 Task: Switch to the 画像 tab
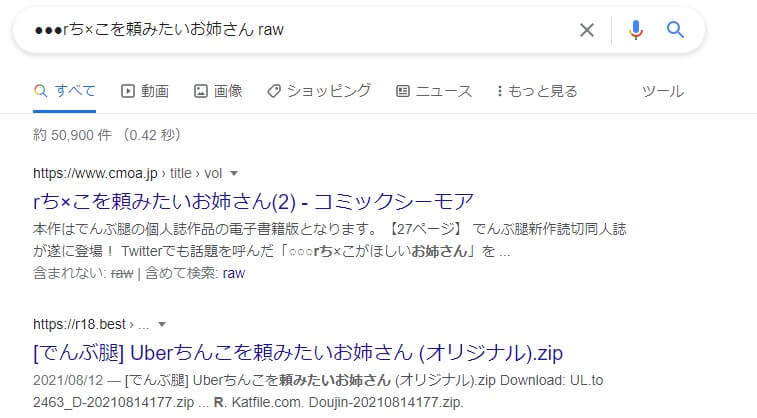pyautogui.click(x=218, y=91)
